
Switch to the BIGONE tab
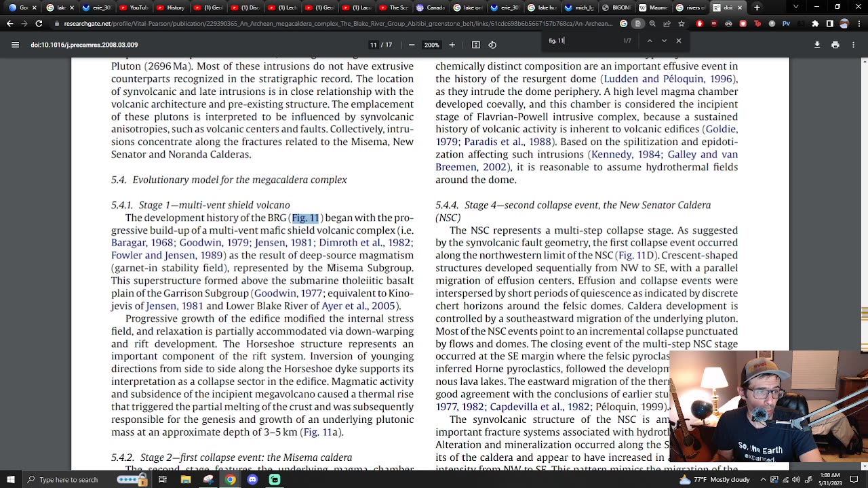(x=616, y=7)
